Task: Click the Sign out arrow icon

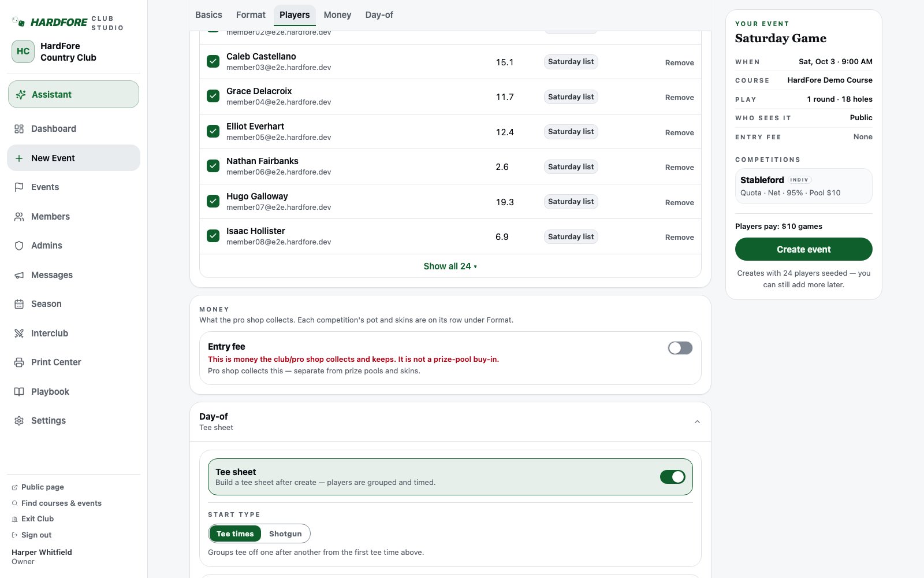Action: coord(14,535)
